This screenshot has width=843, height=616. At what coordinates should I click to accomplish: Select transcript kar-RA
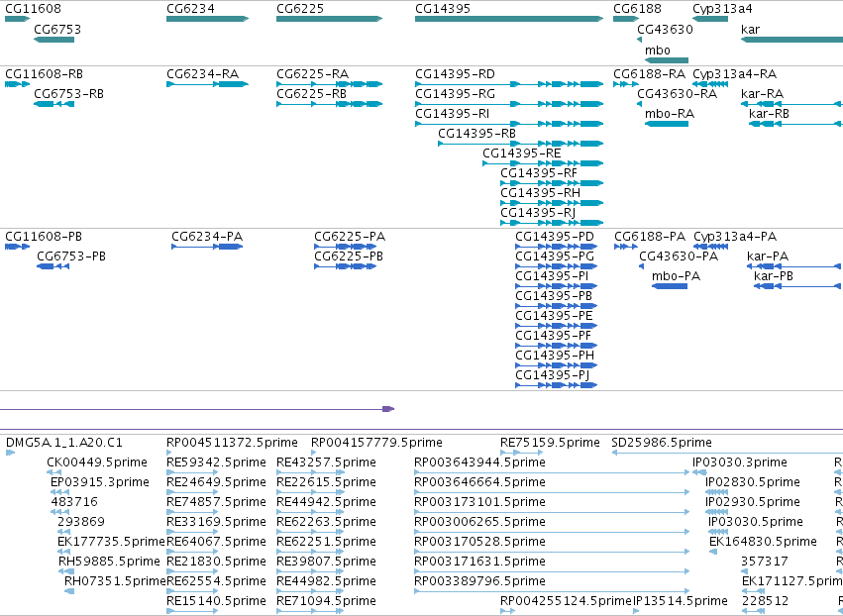point(762,93)
